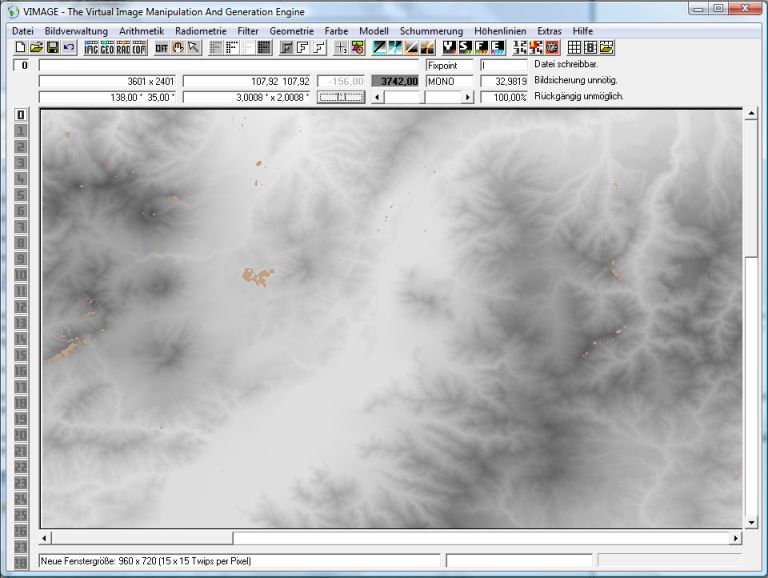Click right arrow of the small toolbar slider
This screenshot has height=578, width=768.
coord(467,97)
